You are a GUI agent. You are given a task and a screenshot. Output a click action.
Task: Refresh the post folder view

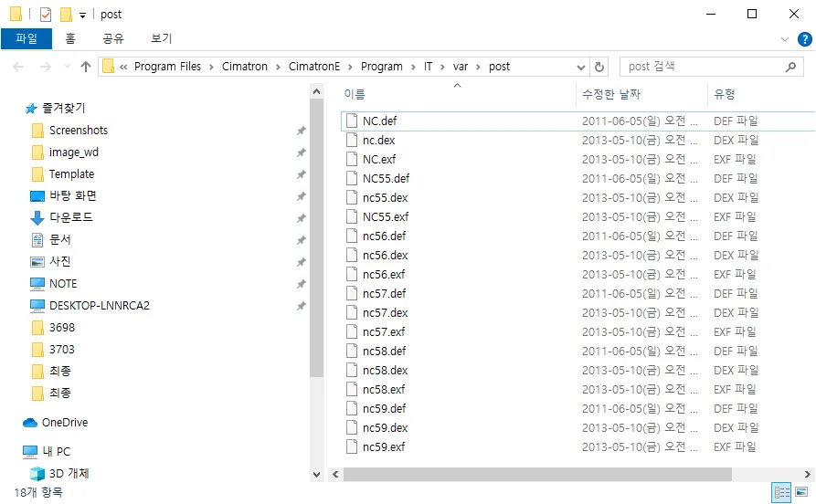pos(599,67)
